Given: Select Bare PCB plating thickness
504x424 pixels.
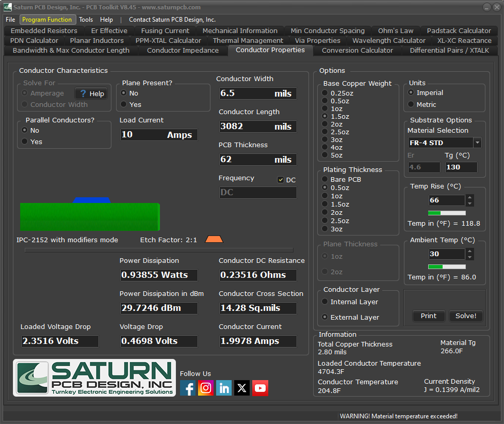Looking at the screenshot, I should point(342,180).
